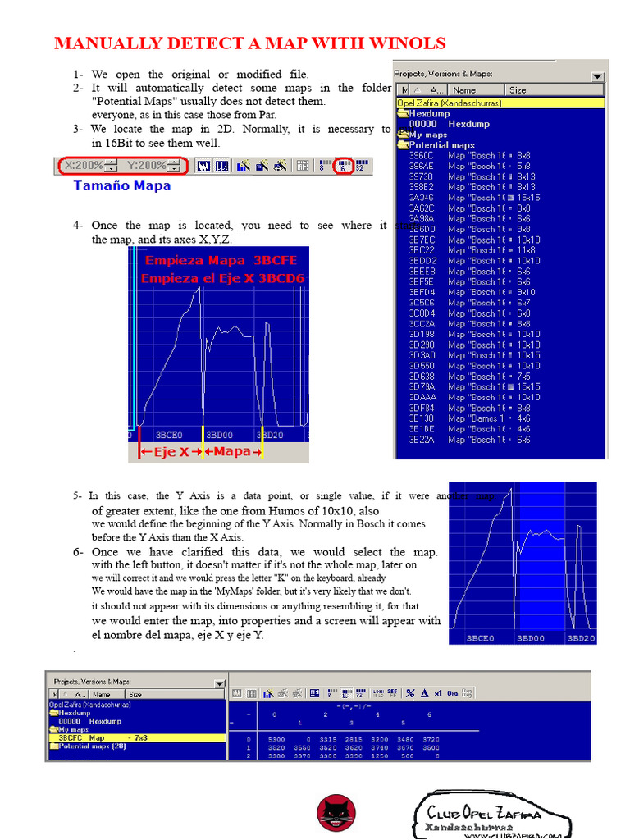The image size is (630, 840).
Task: Select the potential map at address 3960C
Action: point(469,155)
